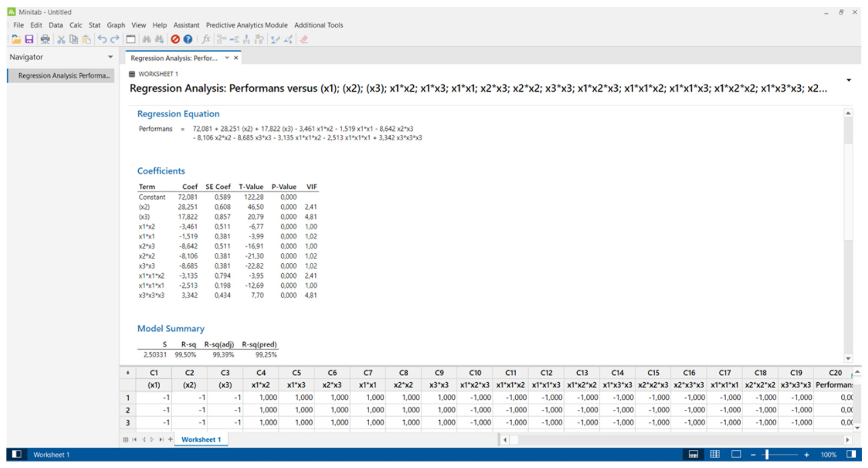Click the purple Save project icon
The height and width of the screenshot is (468, 868).
(29, 39)
